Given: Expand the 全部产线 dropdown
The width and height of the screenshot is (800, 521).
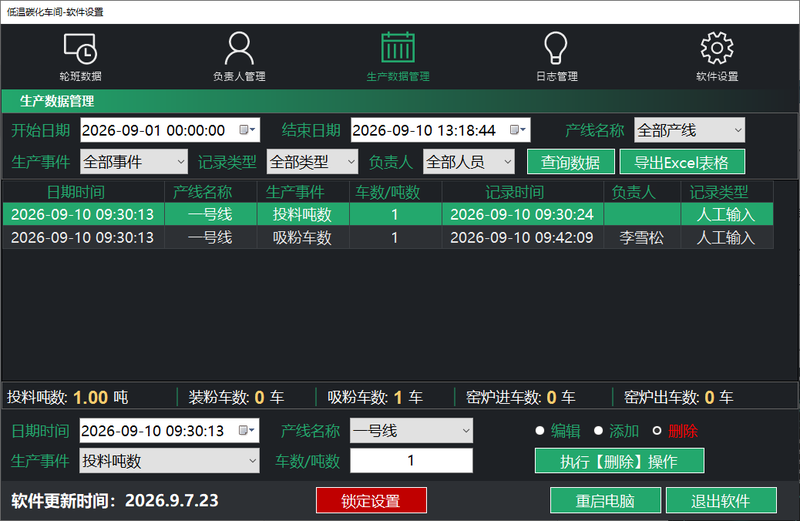Looking at the screenshot, I should coord(689,130).
